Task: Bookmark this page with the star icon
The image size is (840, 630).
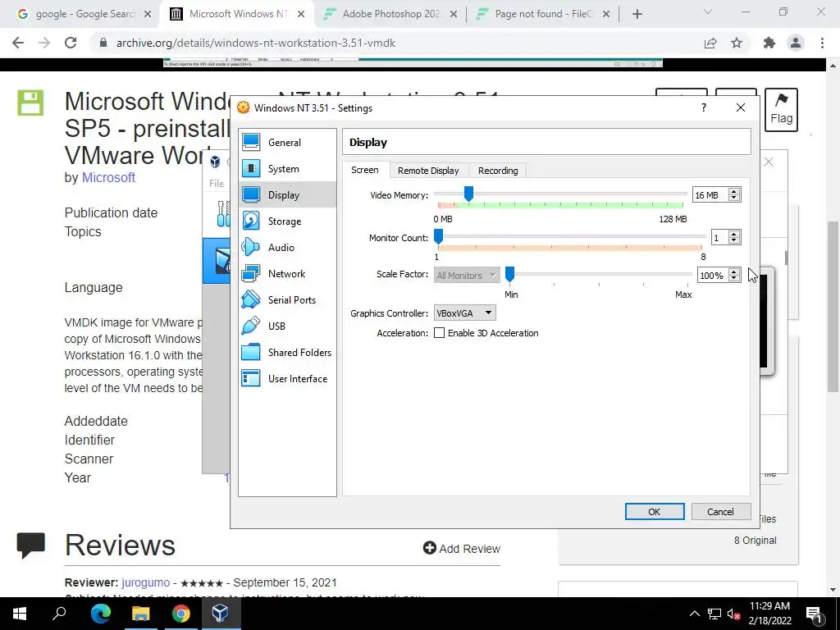Action: [x=737, y=43]
